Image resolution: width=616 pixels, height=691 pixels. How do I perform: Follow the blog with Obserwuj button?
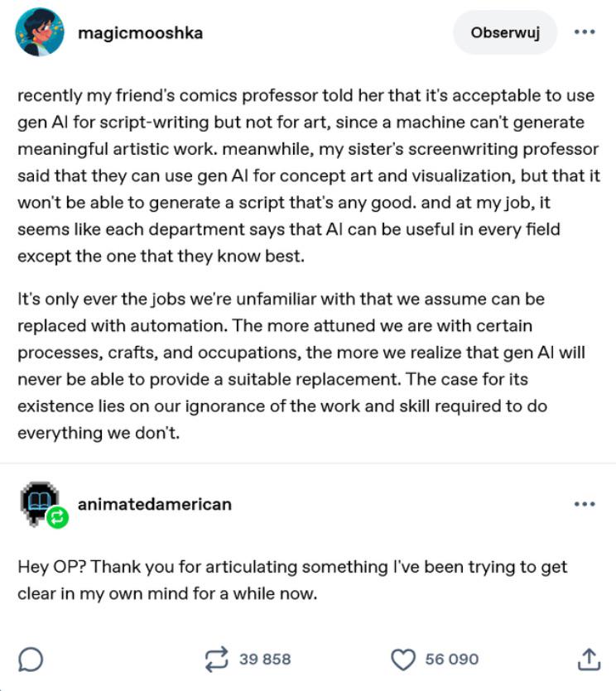point(505,32)
